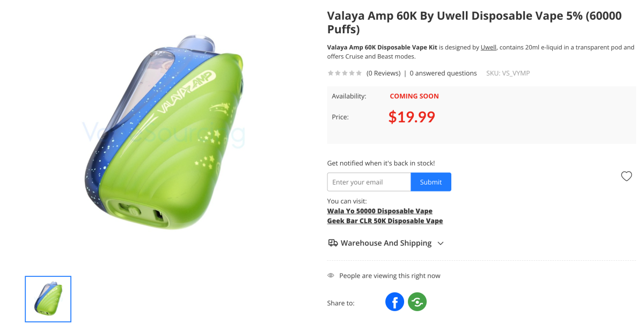Open the Uwell brand link
This screenshot has width=644, height=331.
pyautogui.click(x=488, y=47)
